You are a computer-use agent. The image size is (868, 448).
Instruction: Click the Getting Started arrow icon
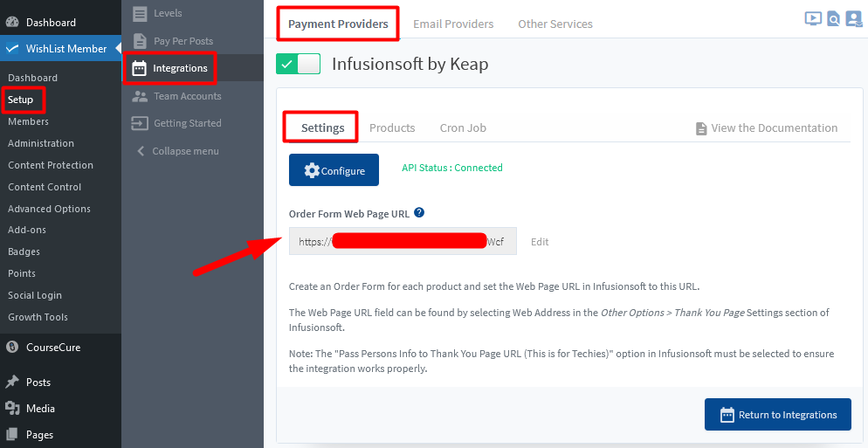click(140, 123)
